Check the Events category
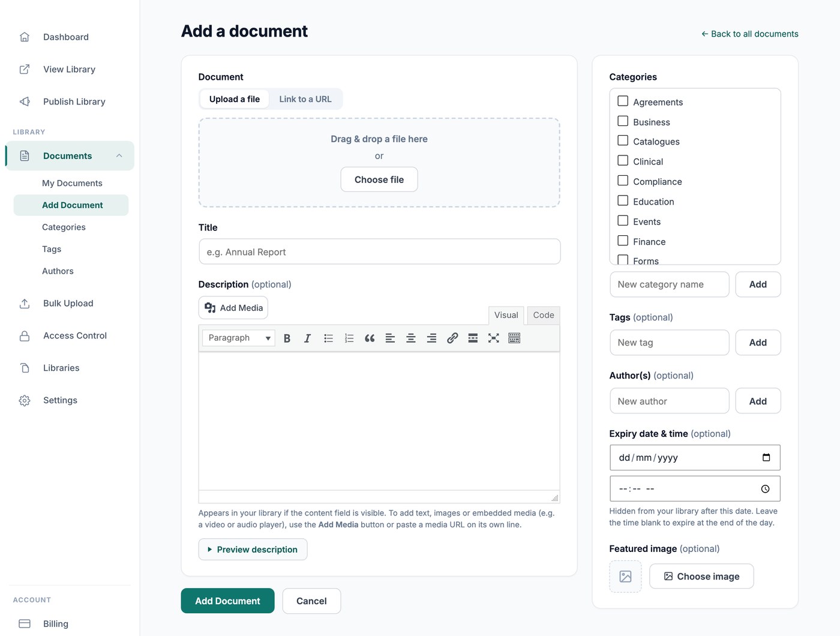The image size is (840, 636). click(x=623, y=221)
